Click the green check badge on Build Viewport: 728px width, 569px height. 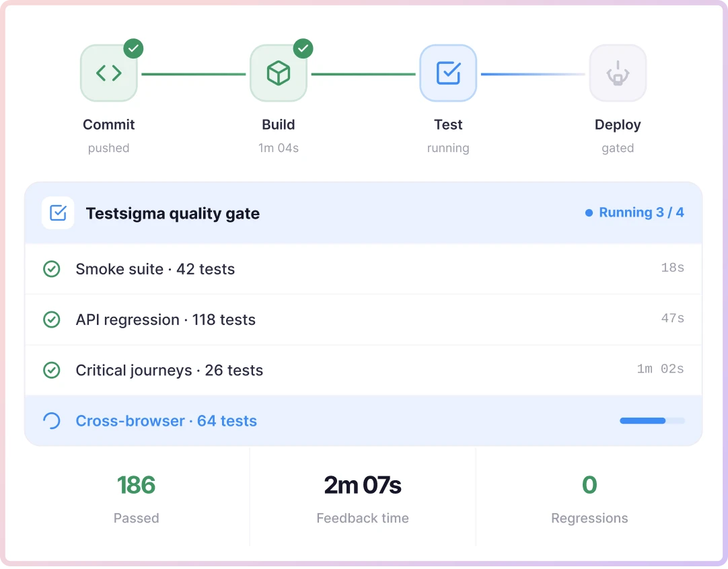coord(303,48)
